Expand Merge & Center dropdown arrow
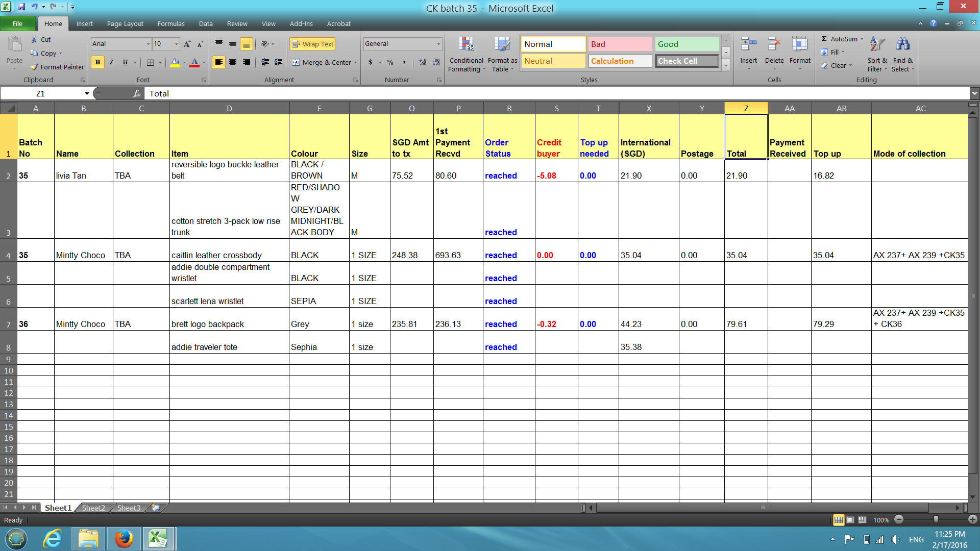Image resolution: width=980 pixels, height=551 pixels. 355,62
